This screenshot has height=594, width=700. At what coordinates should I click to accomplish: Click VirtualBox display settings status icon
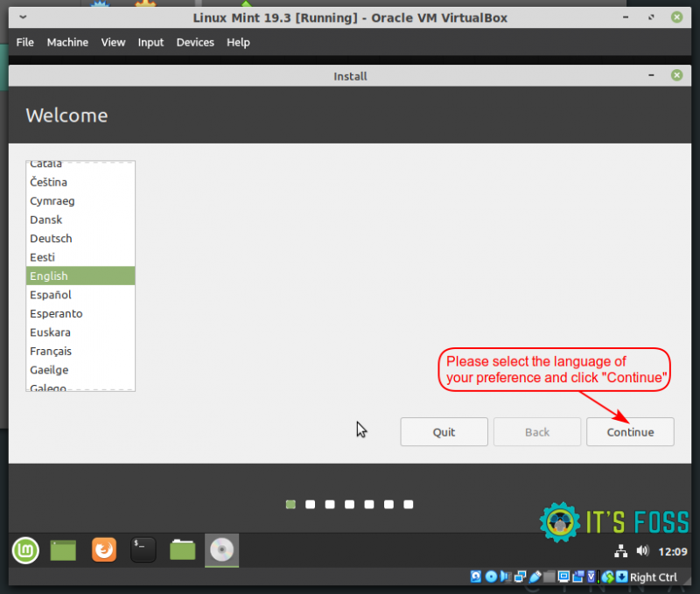[x=563, y=577]
